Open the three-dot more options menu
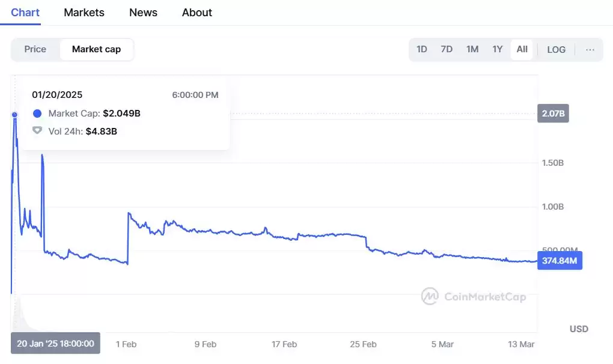Viewport: 613px width, 364px height. pyautogui.click(x=590, y=49)
